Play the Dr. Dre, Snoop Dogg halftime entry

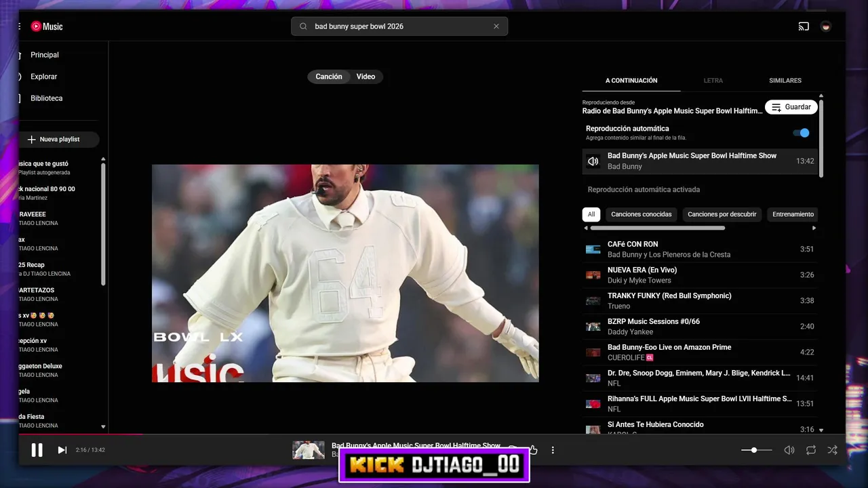(x=700, y=378)
